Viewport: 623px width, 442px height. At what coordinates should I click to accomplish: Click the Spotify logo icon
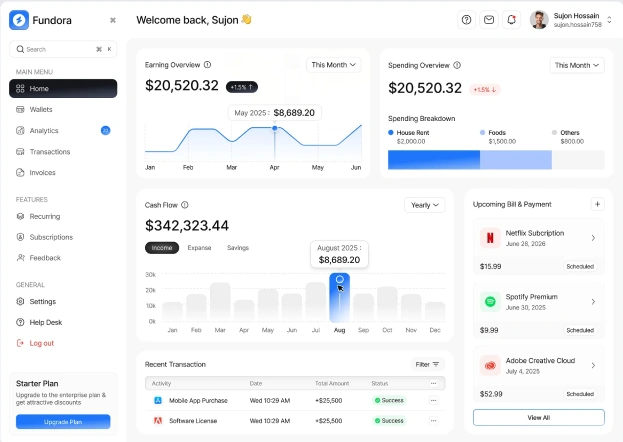click(490, 302)
